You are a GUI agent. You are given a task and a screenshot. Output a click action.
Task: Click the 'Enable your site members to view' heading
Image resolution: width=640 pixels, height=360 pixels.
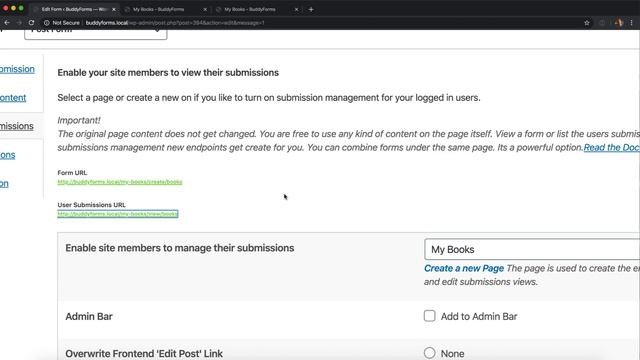point(168,73)
